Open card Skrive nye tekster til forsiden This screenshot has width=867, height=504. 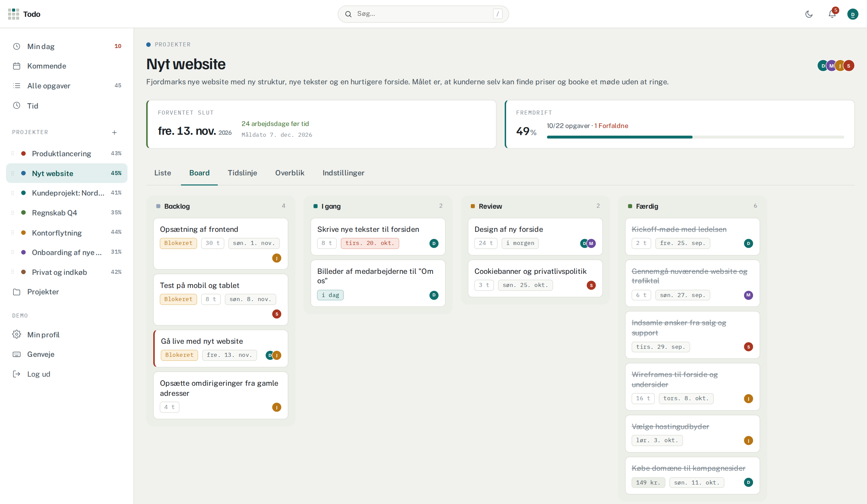[378, 236]
